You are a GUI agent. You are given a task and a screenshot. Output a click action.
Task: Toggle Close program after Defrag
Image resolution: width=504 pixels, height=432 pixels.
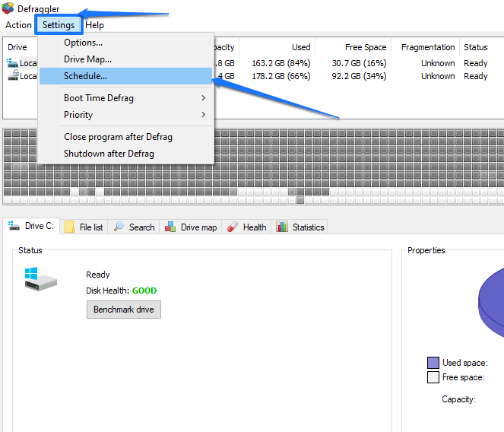(125, 137)
